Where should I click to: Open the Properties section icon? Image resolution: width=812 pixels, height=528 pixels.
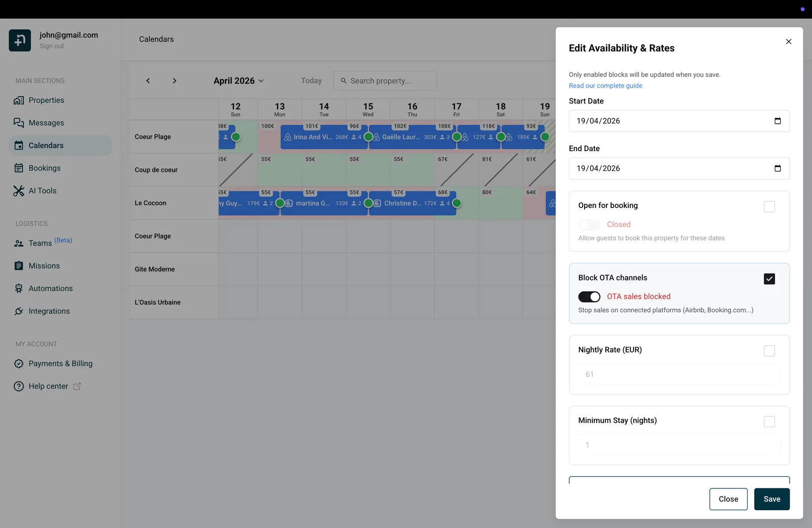[19, 100]
